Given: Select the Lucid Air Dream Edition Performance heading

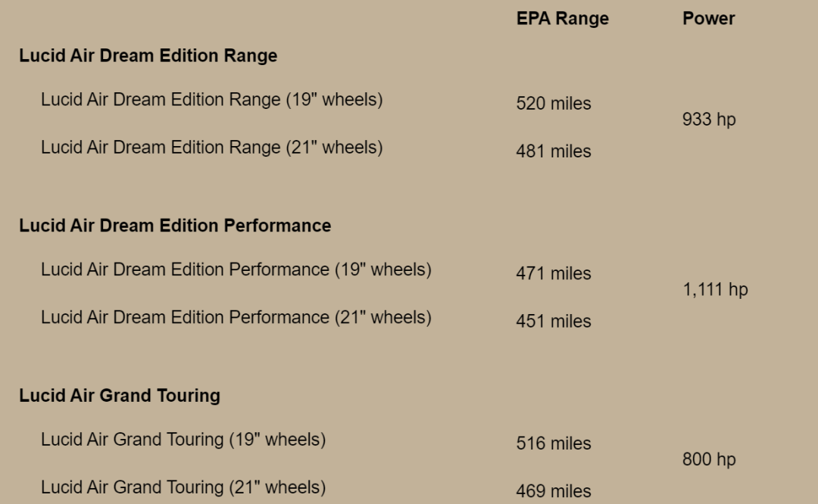Looking at the screenshot, I should click(x=175, y=226).
